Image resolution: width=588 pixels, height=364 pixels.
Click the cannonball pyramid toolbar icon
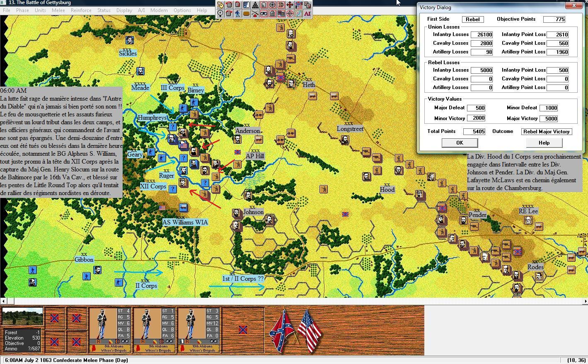(x=255, y=5)
